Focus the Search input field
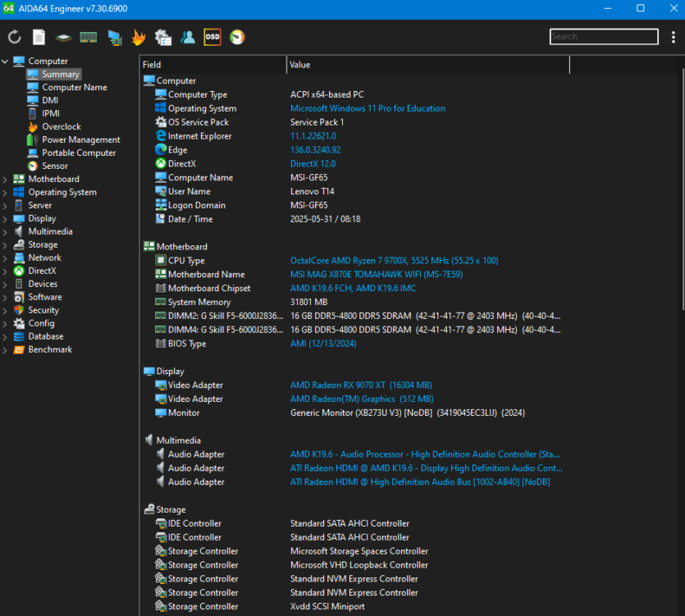Screen dimensions: 685x616 pyautogui.click(x=604, y=37)
